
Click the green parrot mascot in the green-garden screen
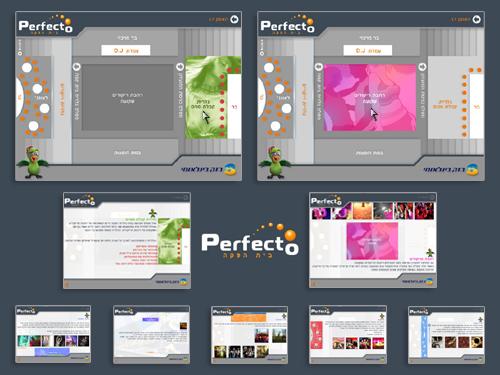click(x=33, y=162)
